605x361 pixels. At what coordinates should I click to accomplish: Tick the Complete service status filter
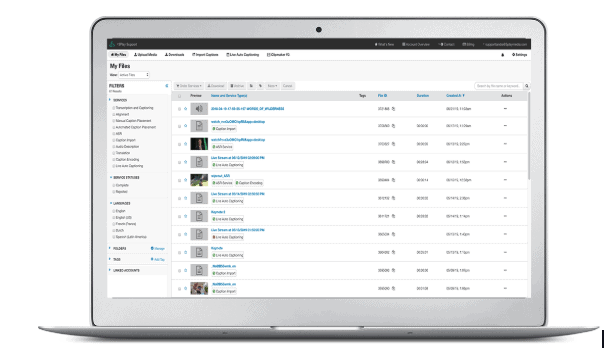tap(113, 185)
